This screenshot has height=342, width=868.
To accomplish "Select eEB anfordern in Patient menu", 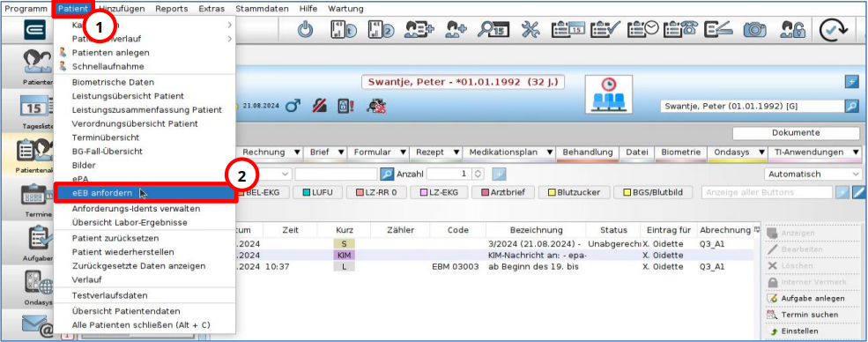I will coord(145,192).
